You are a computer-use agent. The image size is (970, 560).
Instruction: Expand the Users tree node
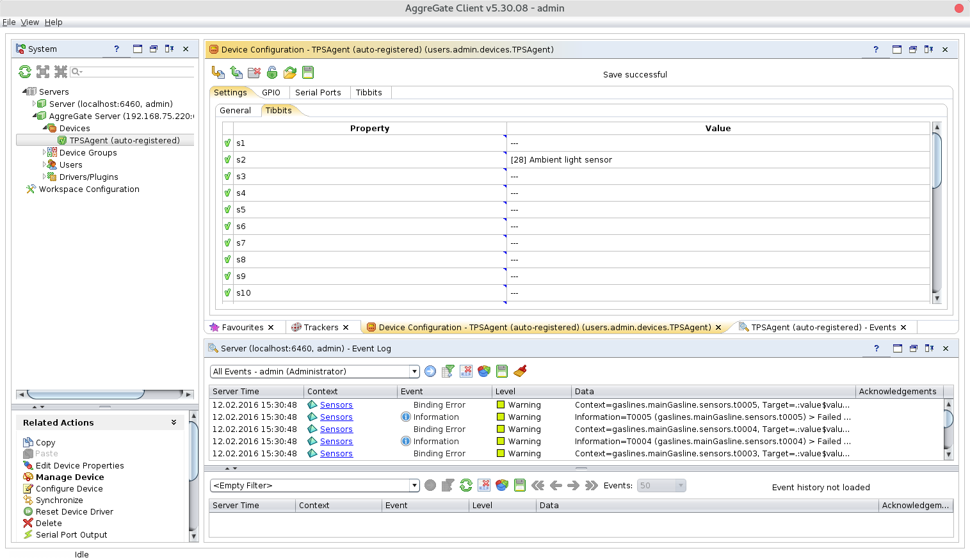click(x=45, y=164)
